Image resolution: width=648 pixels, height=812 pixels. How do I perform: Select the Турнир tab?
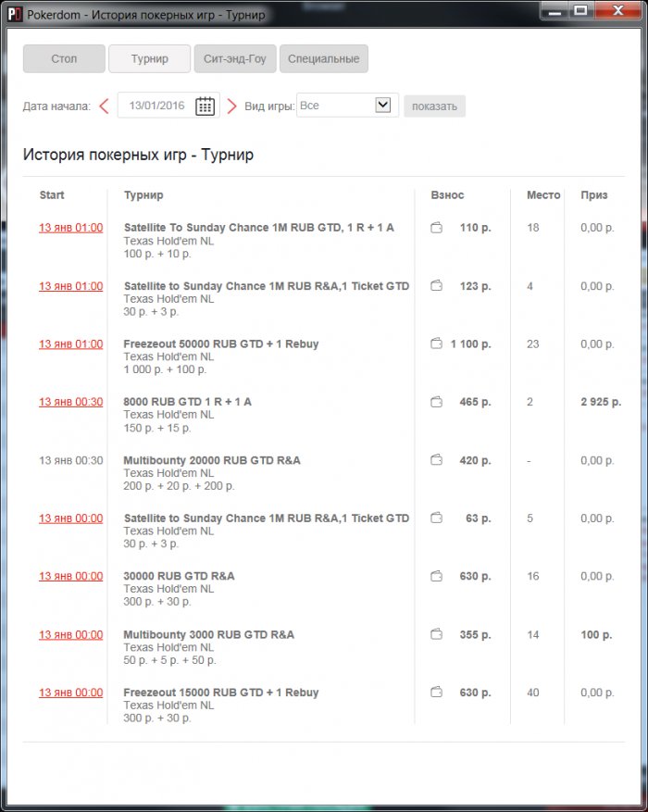(x=149, y=59)
